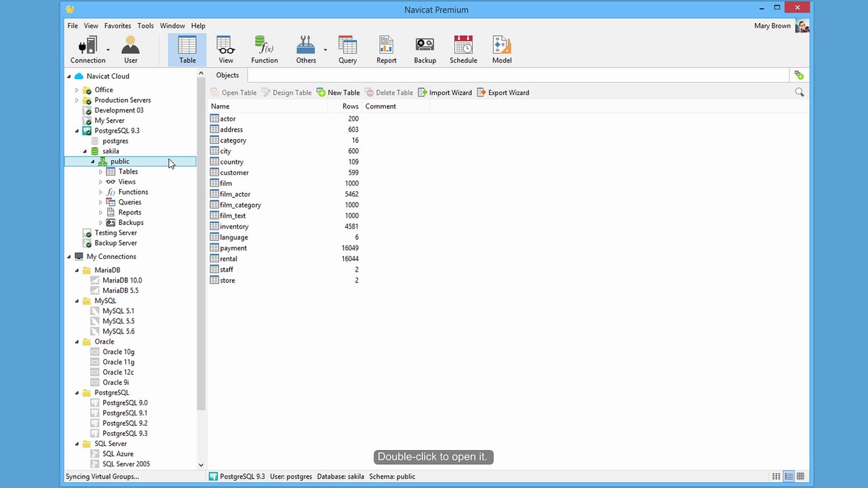The width and height of the screenshot is (868, 488).
Task: Open the File menu
Action: click(x=73, y=26)
